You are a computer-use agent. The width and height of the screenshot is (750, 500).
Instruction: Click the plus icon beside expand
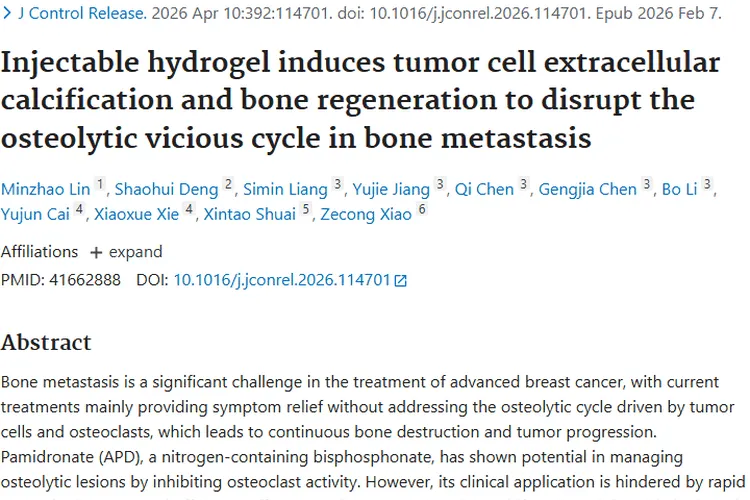click(x=96, y=251)
